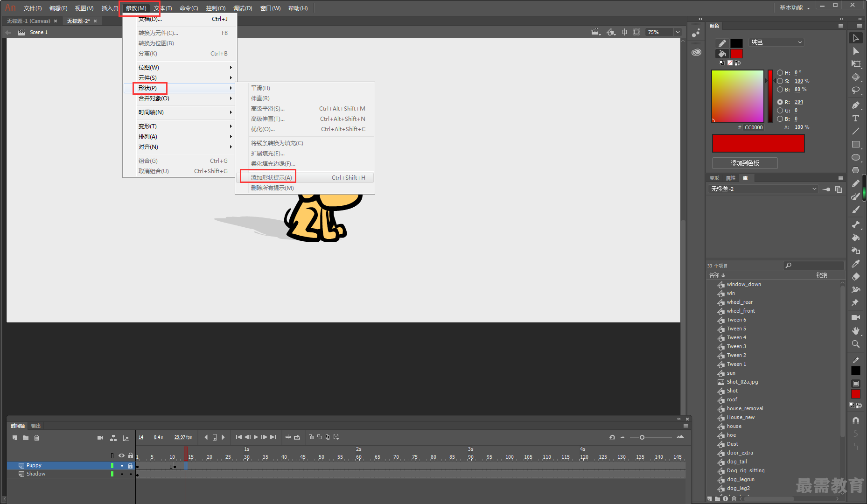Select the Text tool

pyautogui.click(x=855, y=118)
